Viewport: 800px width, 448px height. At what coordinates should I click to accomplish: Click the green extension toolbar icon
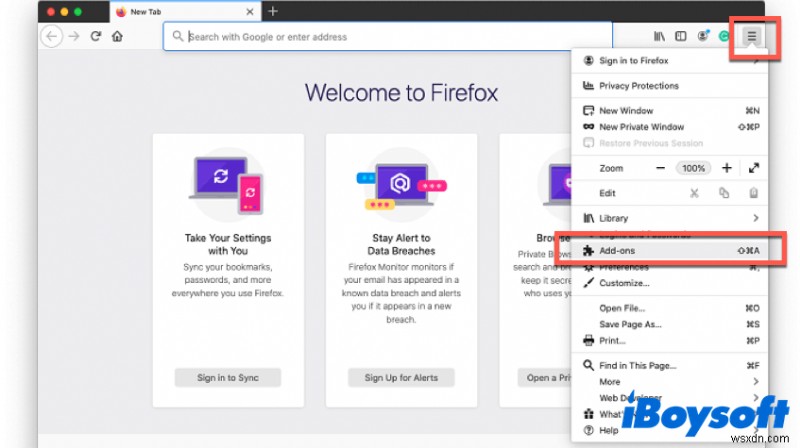coord(724,36)
